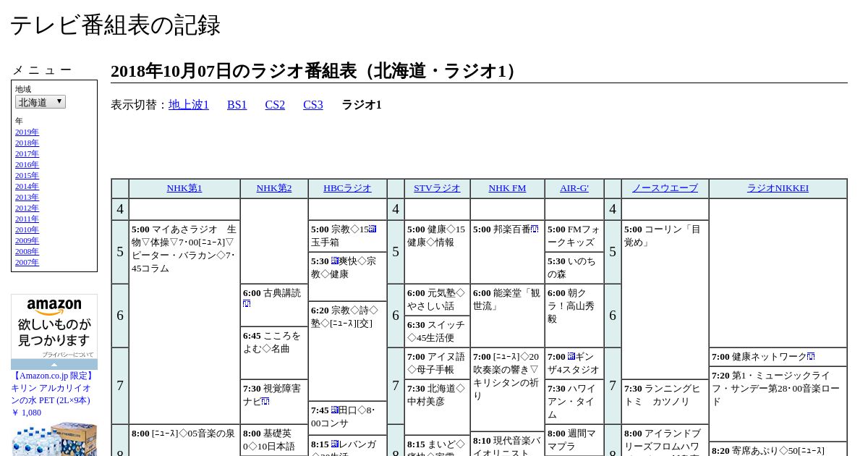Viewport: 868px width, 456px height.
Task: Open the 2015年 archive link
Action: tap(27, 175)
